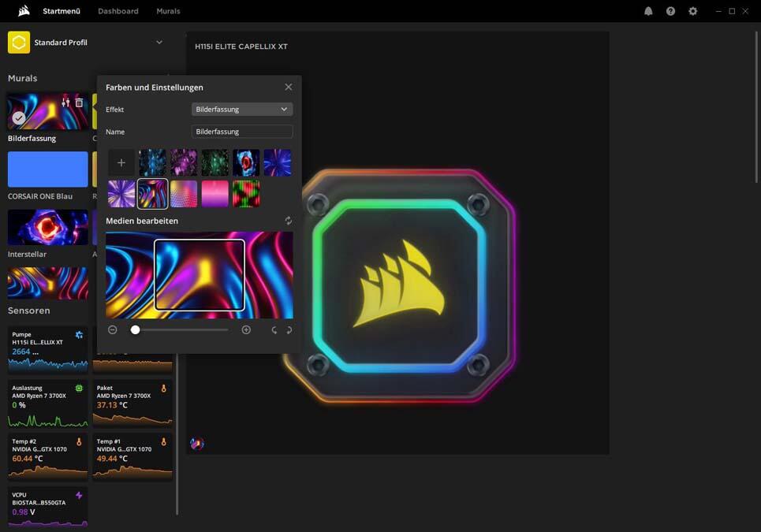Open settings sliders icon on Bilderfassung mural
This screenshot has width=761, height=532.
pos(66,102)
